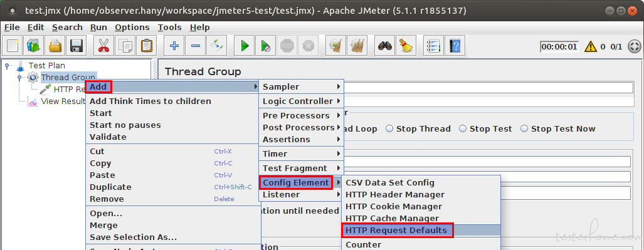Select HTTP Header Manager entry

coord(421,195)
